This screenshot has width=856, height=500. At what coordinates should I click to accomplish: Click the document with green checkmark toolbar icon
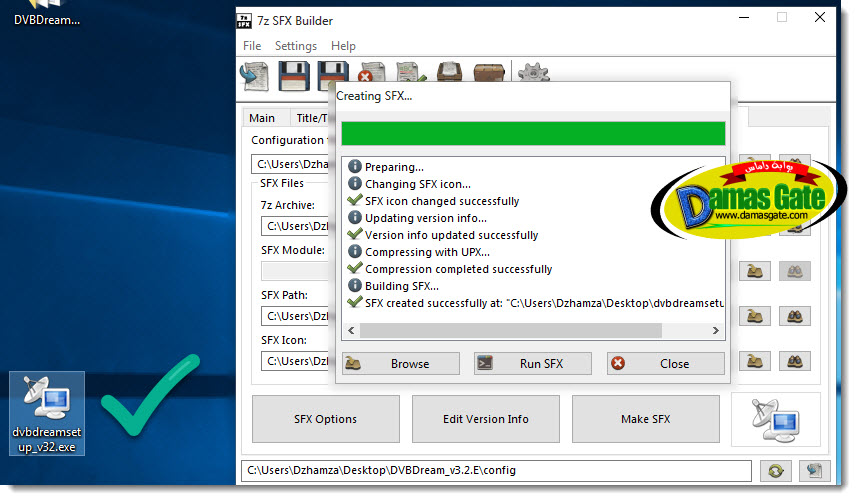coord(411,72)
